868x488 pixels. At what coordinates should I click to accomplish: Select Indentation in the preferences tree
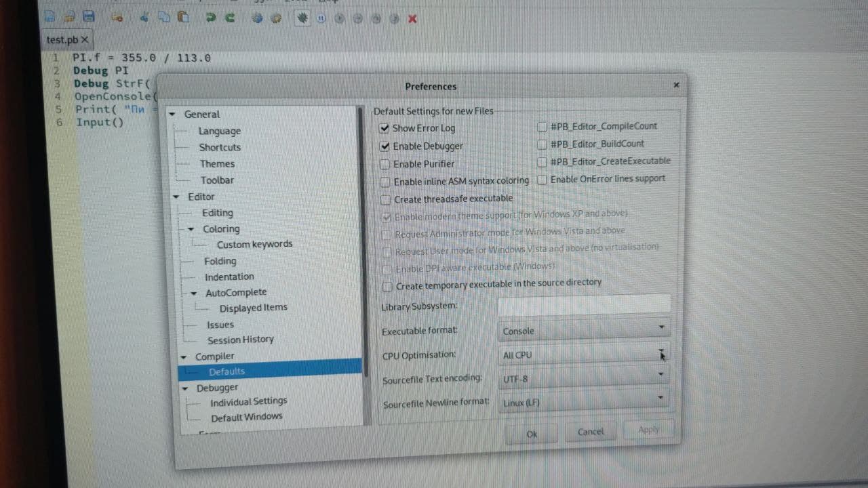tap(229, 277)
